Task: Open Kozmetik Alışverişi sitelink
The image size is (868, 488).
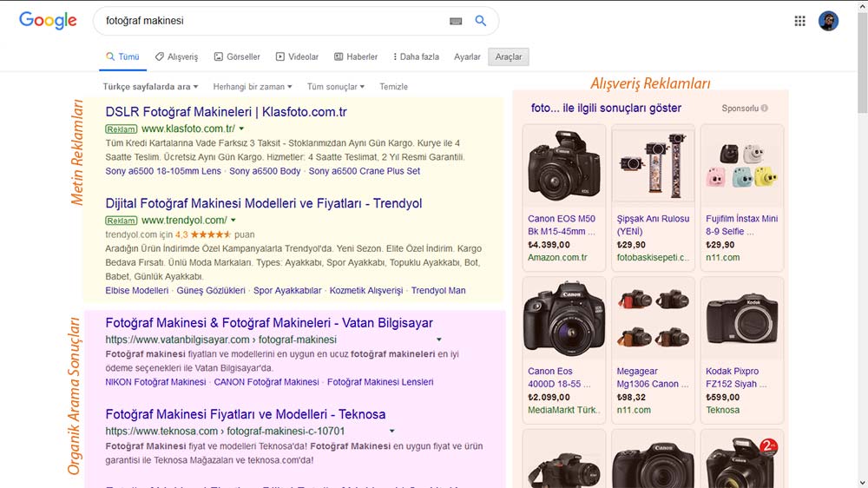Action: tap(366, 290)
